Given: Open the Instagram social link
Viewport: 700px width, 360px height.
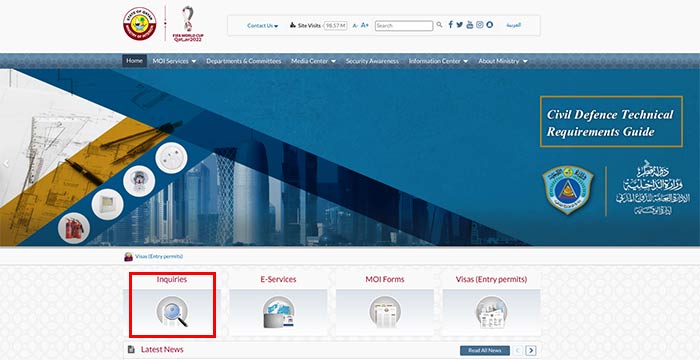Looking at the screenshot, I should click(479, 25).
